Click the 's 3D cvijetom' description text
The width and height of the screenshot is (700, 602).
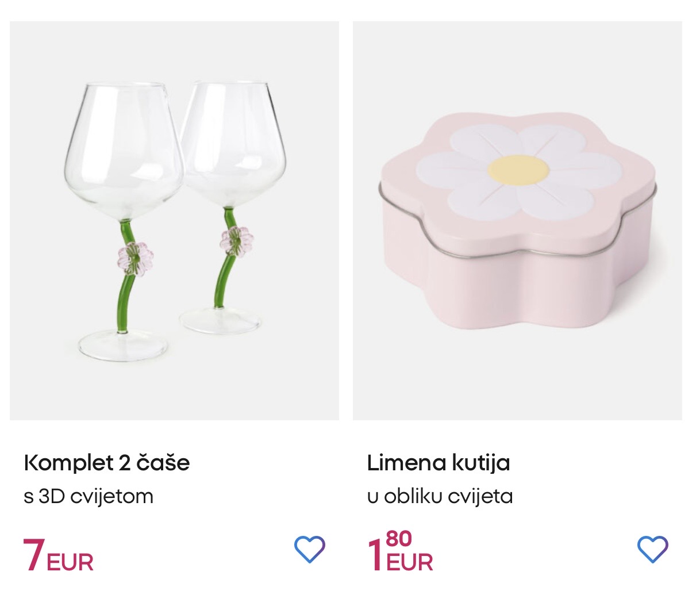(89, 496)
